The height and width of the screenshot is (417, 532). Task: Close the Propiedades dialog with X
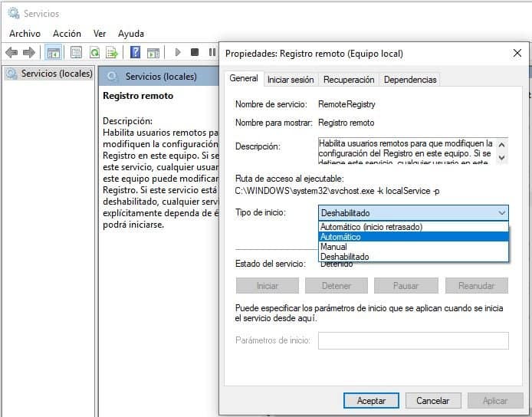[517, 53]
